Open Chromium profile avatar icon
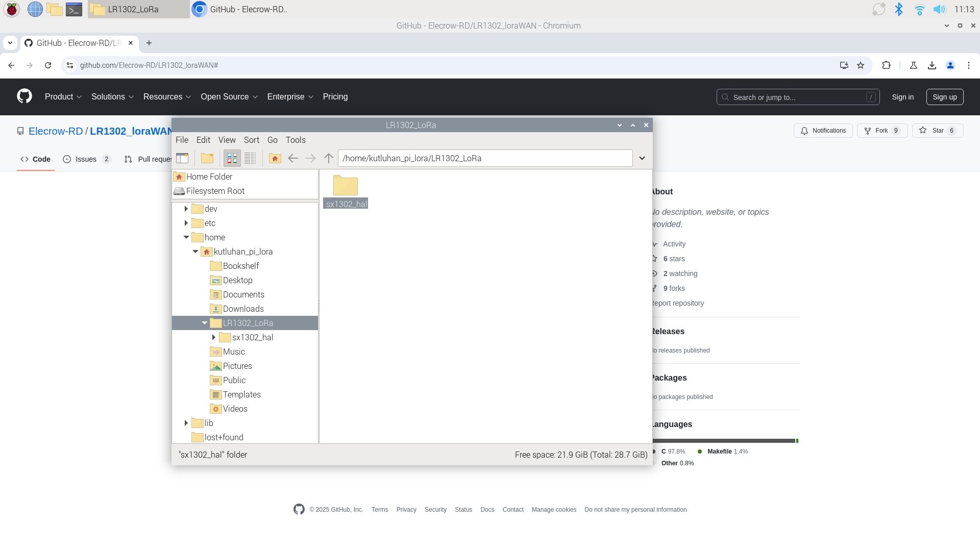980x551 pixels. tap(950, 65)
